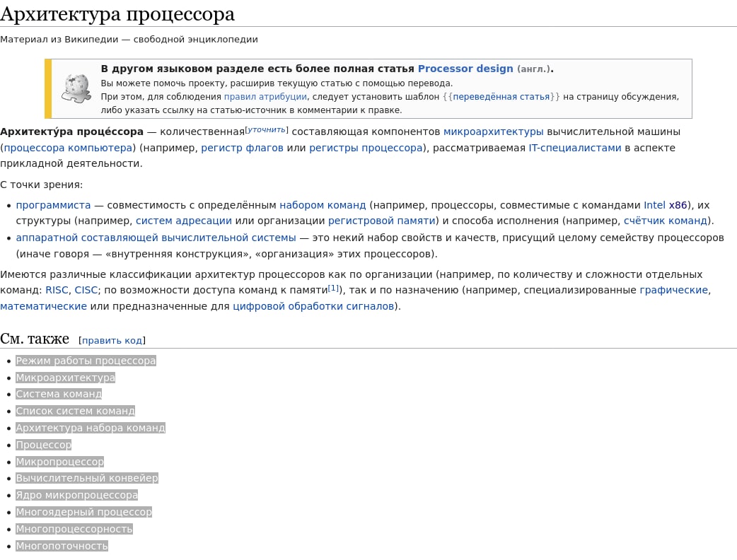This screenshot has width=737, height=560.
Task: Open the 'правил атрибуции' link
Action: [x=265, y=97]
